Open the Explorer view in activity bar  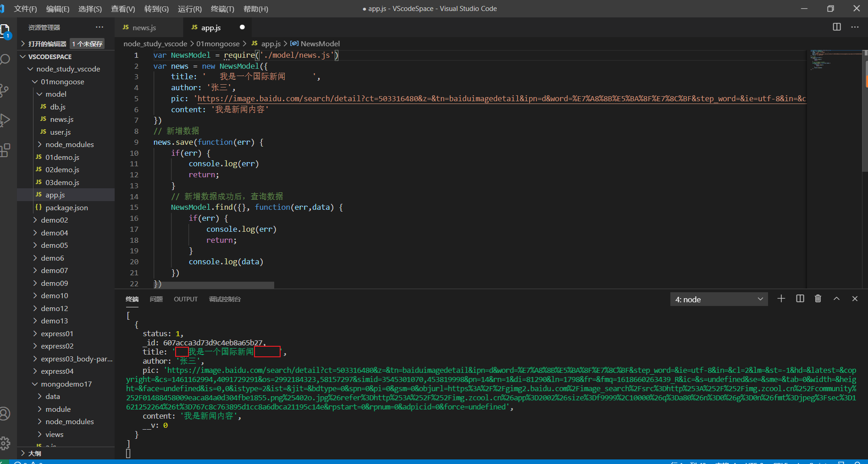coord(5,31)
